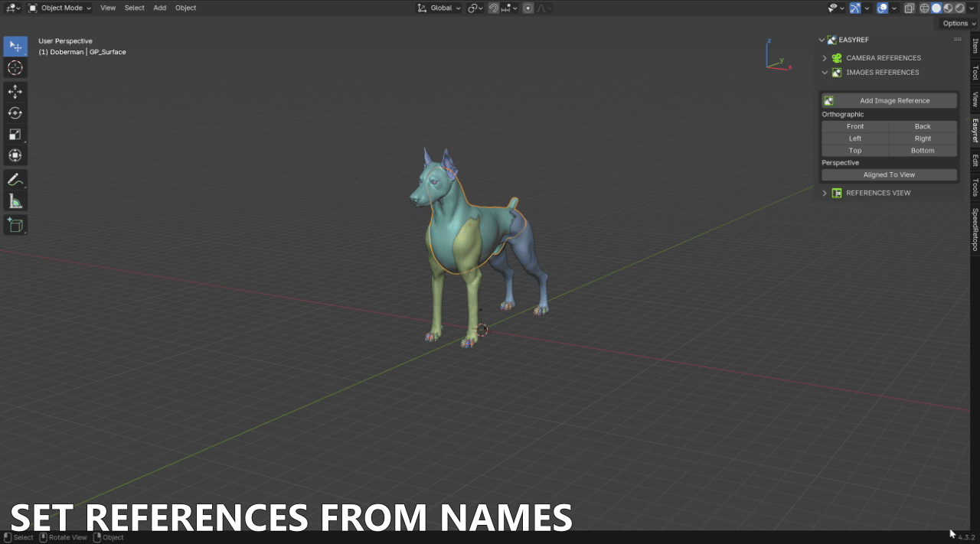Click the Add Image Reference button
Viewport: 980px width, 544px height.
pyautogui.click(x=895, y=100)
